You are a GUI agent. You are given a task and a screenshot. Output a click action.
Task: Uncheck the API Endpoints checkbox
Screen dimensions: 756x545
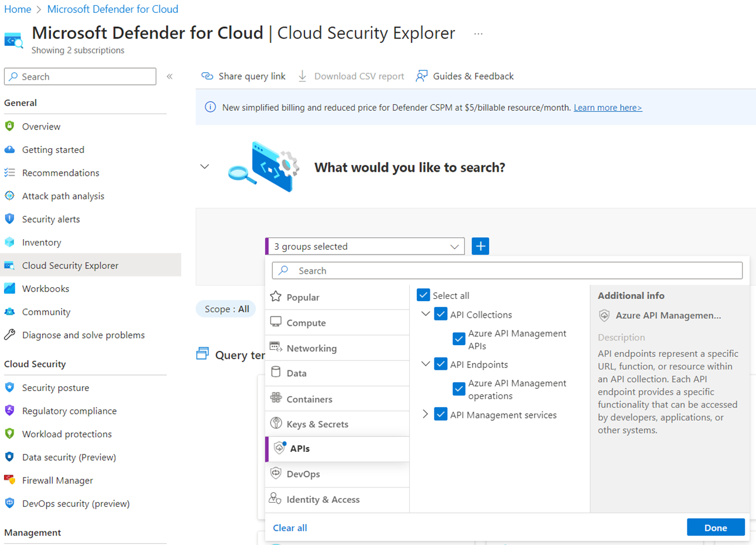point(441,364)
